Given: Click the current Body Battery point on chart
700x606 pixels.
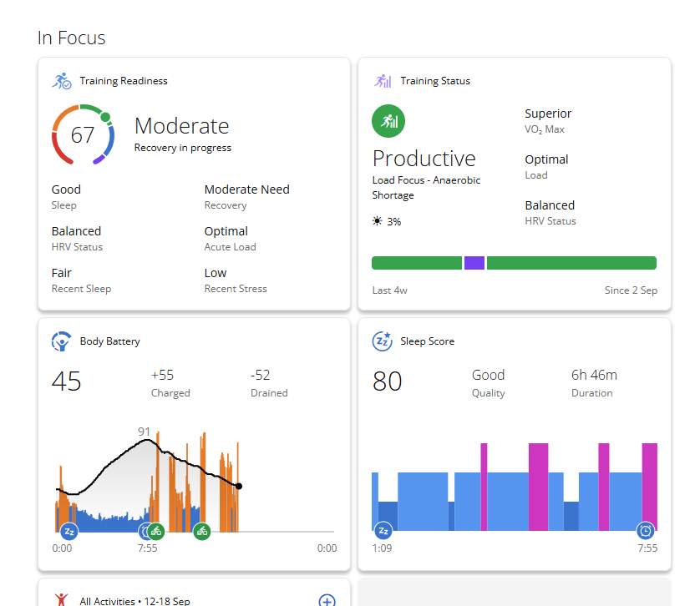Looking at the screenshot, I should pyautogui.click(x=239, y=486).
